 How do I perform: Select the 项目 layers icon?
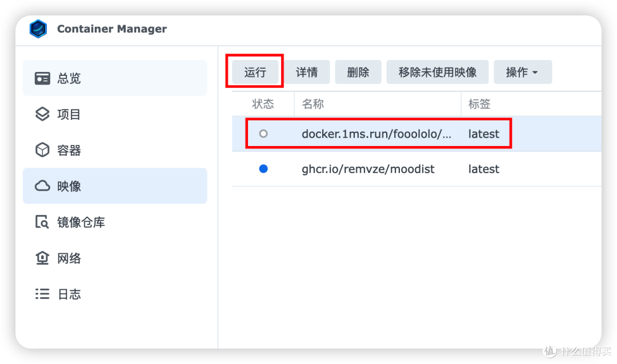(x=42, y=114)
